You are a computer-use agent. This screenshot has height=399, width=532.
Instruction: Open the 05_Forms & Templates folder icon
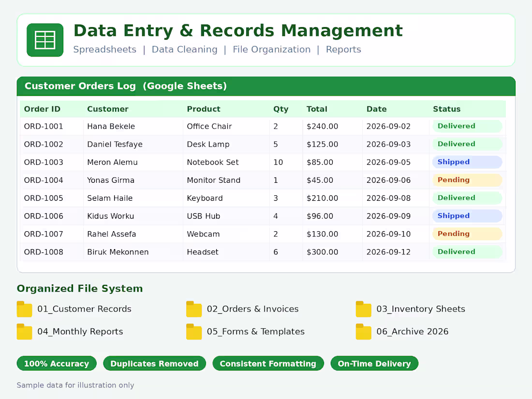pos(194,332)
